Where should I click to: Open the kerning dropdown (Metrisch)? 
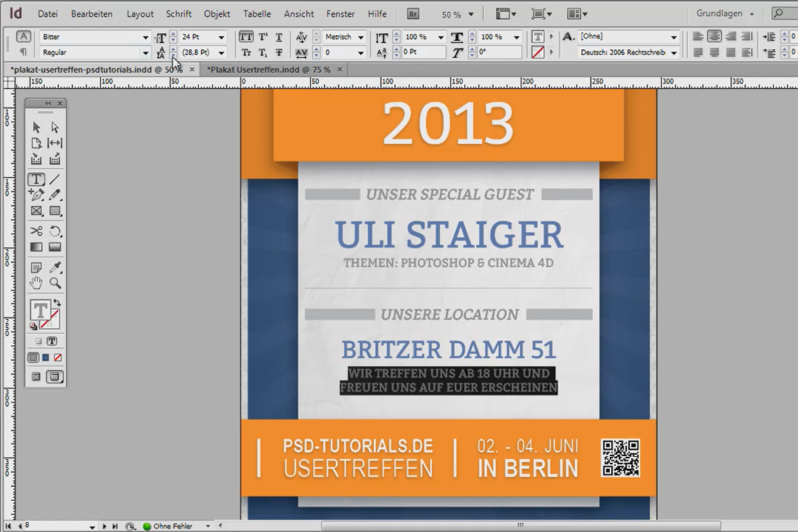click(x=360, y=37)
